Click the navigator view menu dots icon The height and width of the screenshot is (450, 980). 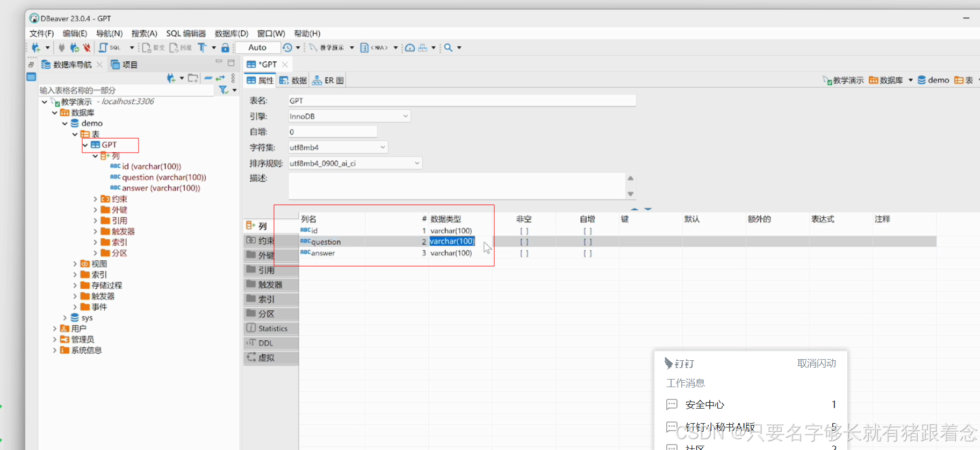pos(233,78)
